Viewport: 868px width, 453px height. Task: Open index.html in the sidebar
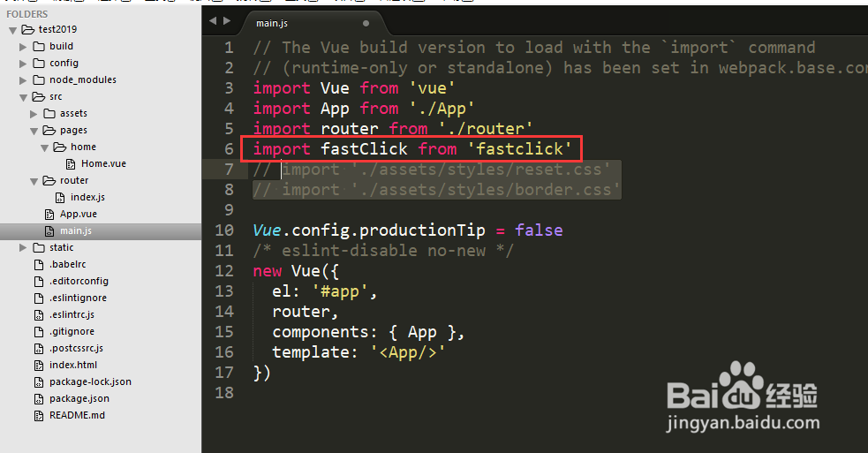point(72,365)
